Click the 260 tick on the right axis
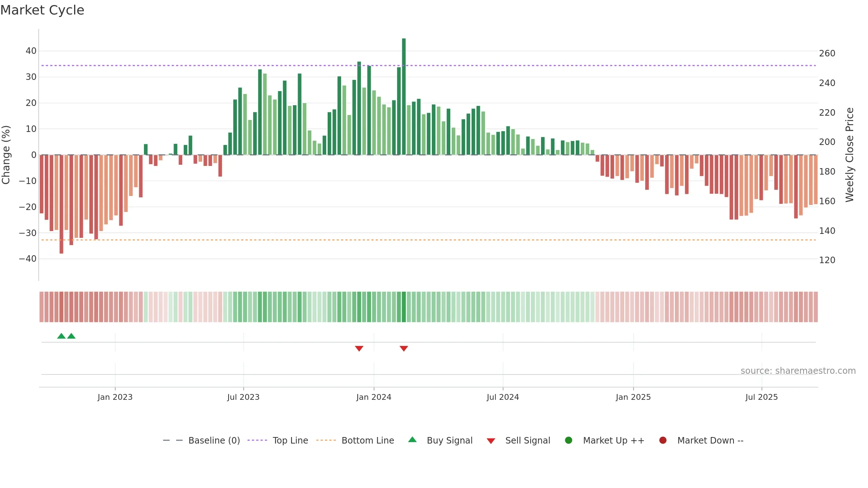868x488 pixels. coord(827,53)
